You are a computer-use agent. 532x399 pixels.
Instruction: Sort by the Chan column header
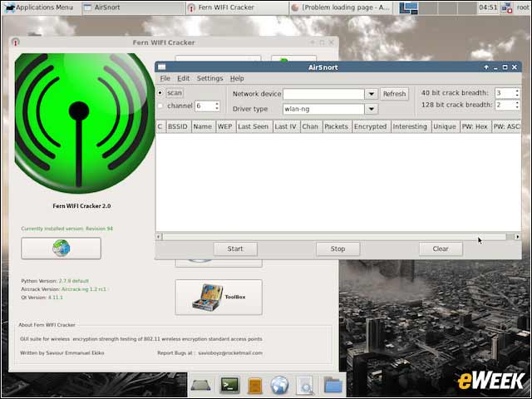coord(310,126)
